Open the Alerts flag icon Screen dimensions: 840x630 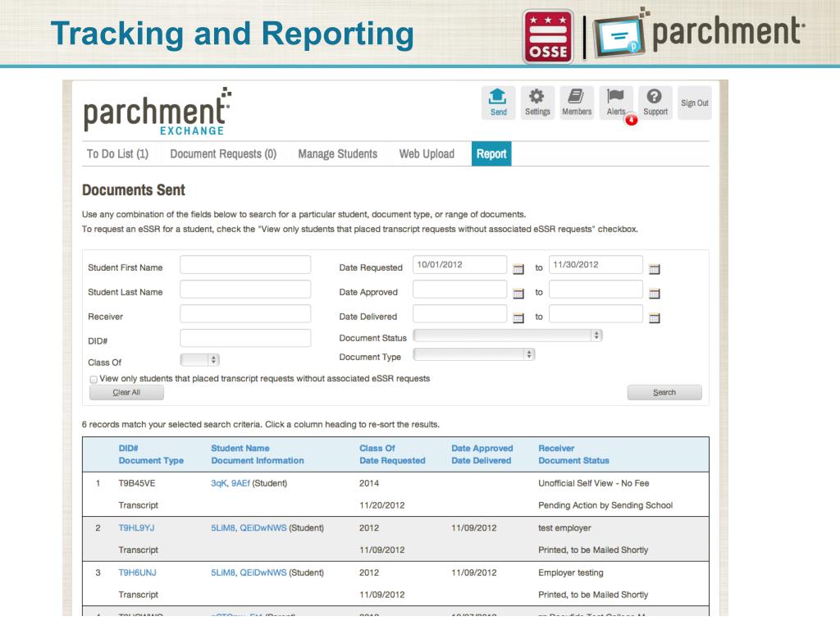tap(616, 103)
